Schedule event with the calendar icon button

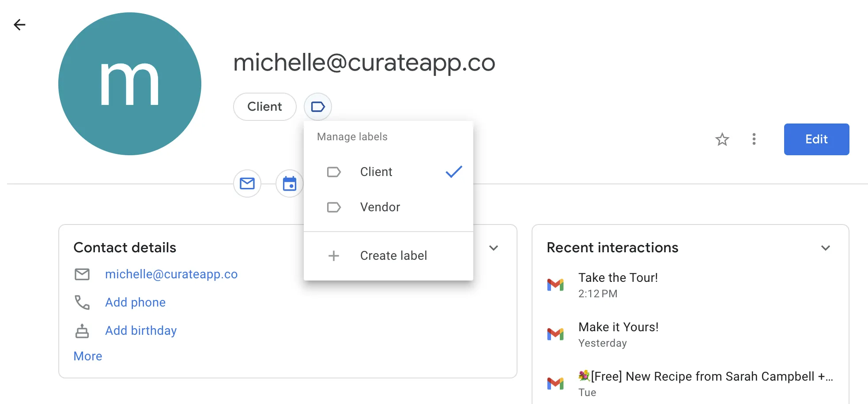(289, 183)
